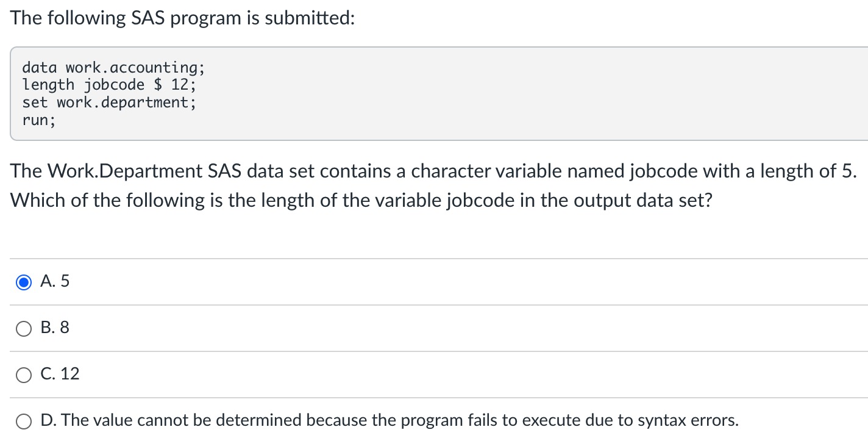Click the 'B. 8' answer label text
The image size is (868, 438).
[x=55, y=328]
